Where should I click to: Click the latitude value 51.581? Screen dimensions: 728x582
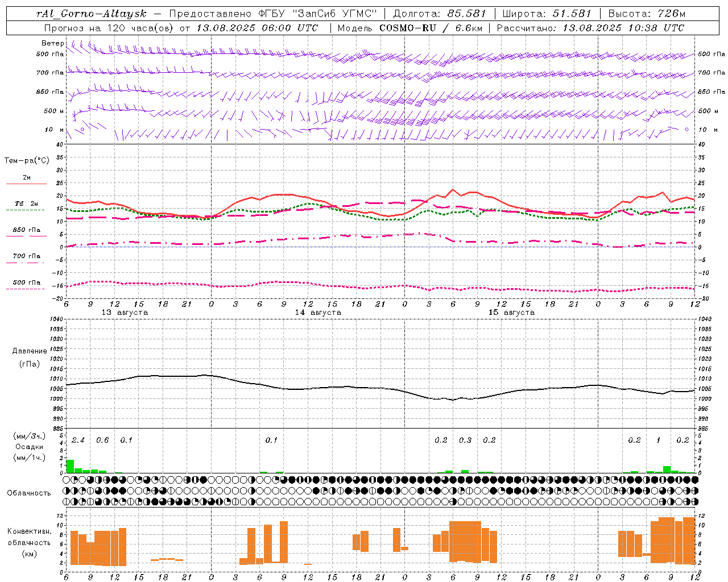coord(572,13)
